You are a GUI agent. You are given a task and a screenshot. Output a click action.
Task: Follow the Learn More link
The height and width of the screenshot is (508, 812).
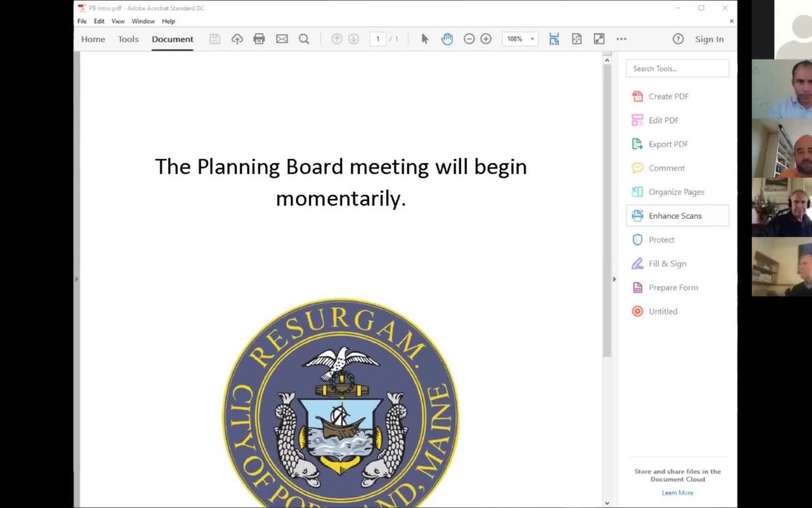click(677, 493)
